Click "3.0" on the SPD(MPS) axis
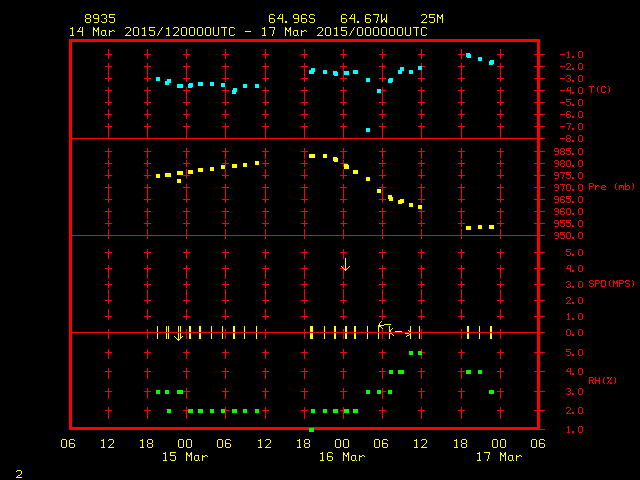Image resolution: width=640 pixels, height=480 pixels. point(574,284)
